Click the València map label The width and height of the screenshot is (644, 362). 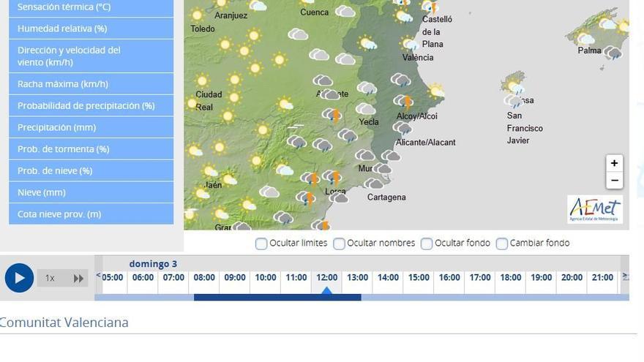point(418,58)
